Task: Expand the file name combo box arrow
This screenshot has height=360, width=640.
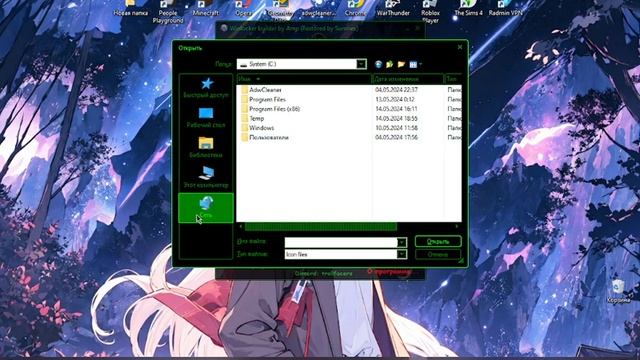Action: (x=402, y=242)
